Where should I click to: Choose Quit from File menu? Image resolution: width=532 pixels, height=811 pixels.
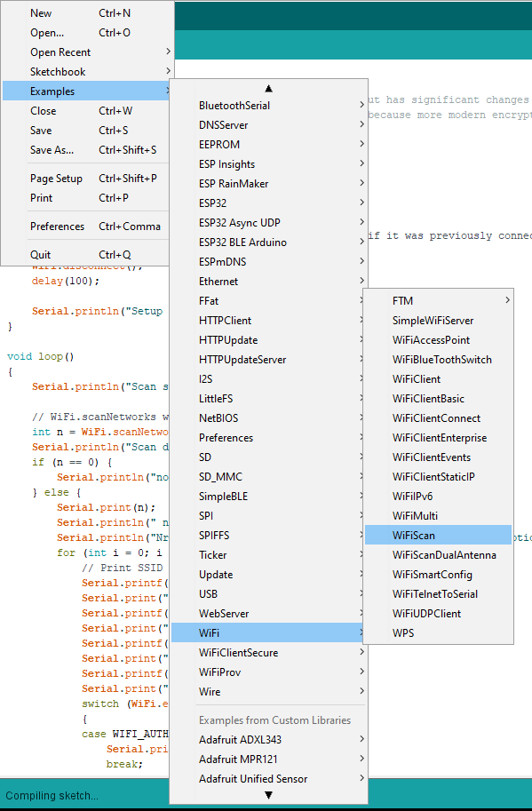[86, 255]
